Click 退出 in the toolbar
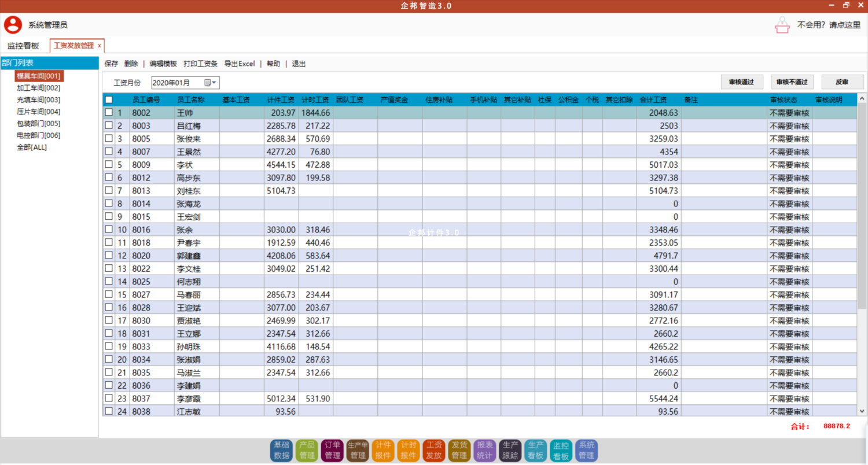Viewport: 868px width, 465px height. 299,64
